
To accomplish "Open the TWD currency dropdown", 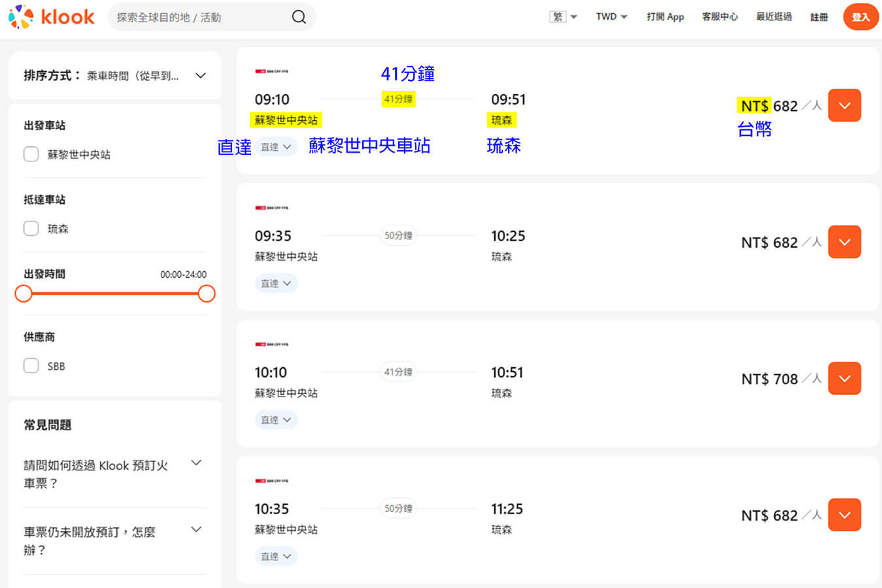I will coord(611,17).
